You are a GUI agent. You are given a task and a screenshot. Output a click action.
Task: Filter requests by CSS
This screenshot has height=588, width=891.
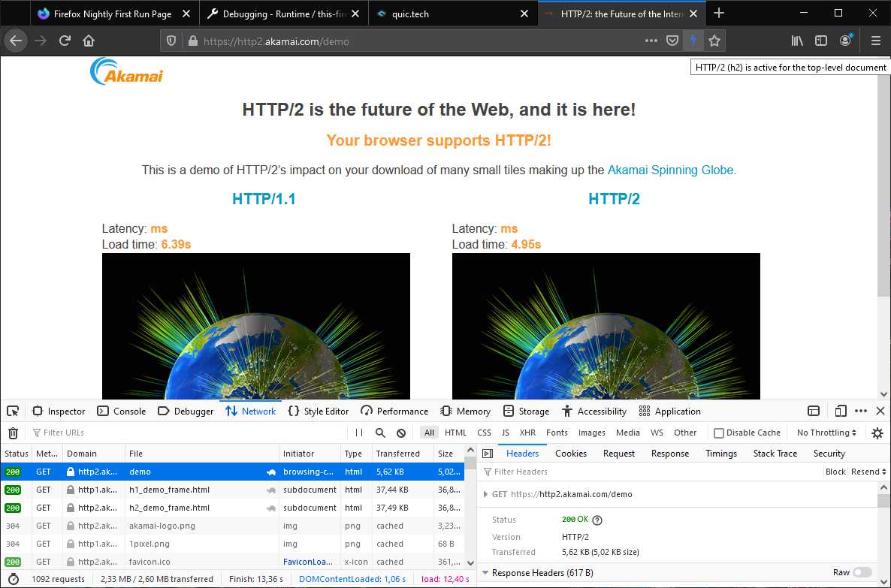(x=484, y=433)
